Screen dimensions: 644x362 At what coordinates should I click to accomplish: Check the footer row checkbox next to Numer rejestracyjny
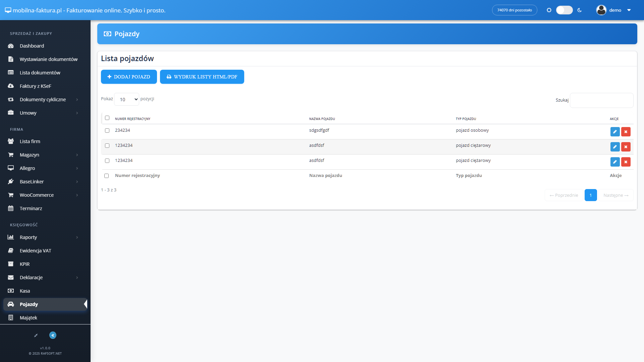[x=106, y=176]
